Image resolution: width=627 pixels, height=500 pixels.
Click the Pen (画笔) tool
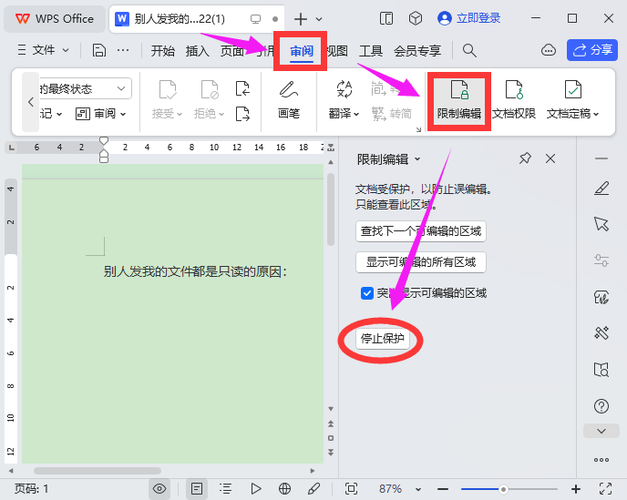[x=289, y=100]
